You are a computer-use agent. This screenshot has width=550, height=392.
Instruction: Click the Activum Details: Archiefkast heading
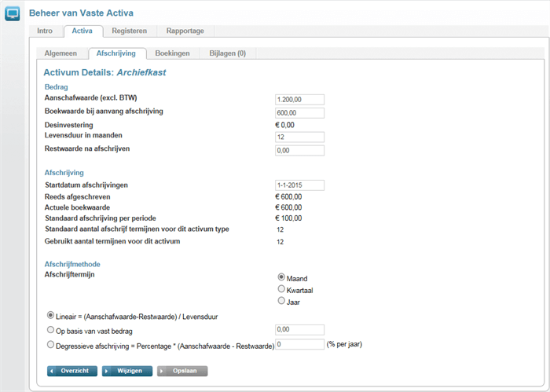coord(104,72)
